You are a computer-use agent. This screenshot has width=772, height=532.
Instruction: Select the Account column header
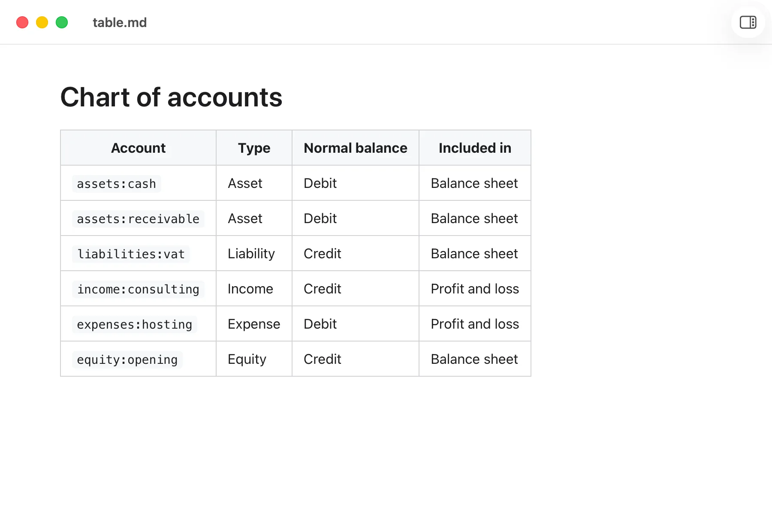pyautogui.click(x=138, y=148)
